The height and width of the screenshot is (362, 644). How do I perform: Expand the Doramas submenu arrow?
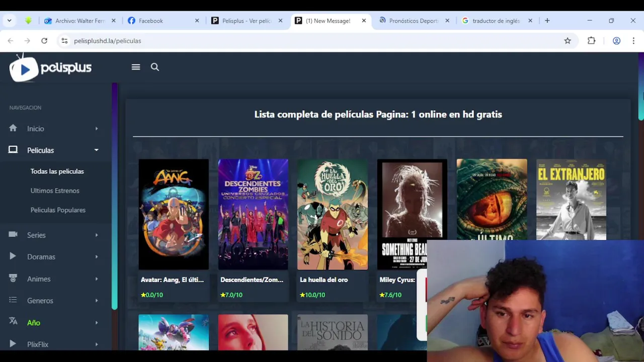pyautogui.click(x=97, y=257)
